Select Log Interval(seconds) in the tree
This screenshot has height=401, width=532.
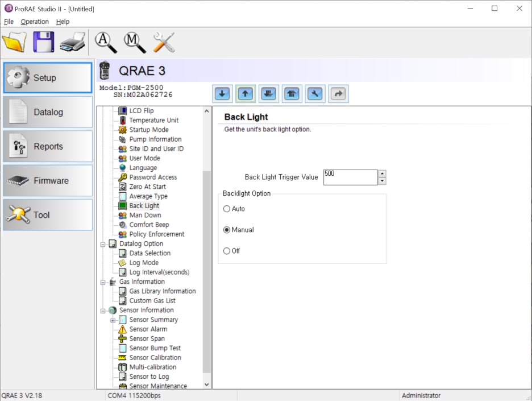pyautogui.click(x=160, y=272)
